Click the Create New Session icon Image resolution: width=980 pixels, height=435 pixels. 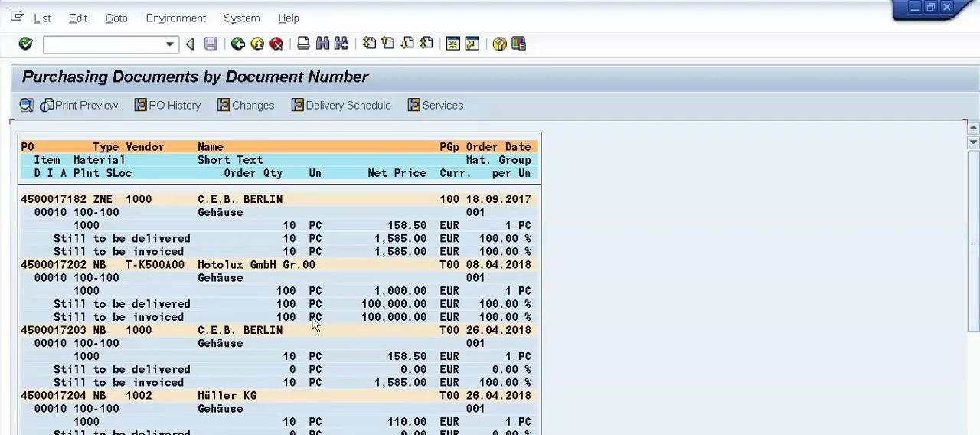[x=453, y=44]
